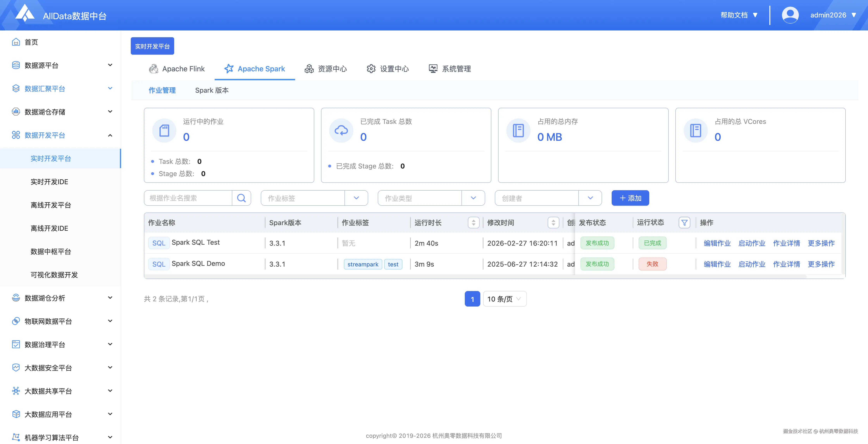The image size is (868, 444).
Task: Click the 大数据共享平台 network icon
Action: tap(16, 391)
